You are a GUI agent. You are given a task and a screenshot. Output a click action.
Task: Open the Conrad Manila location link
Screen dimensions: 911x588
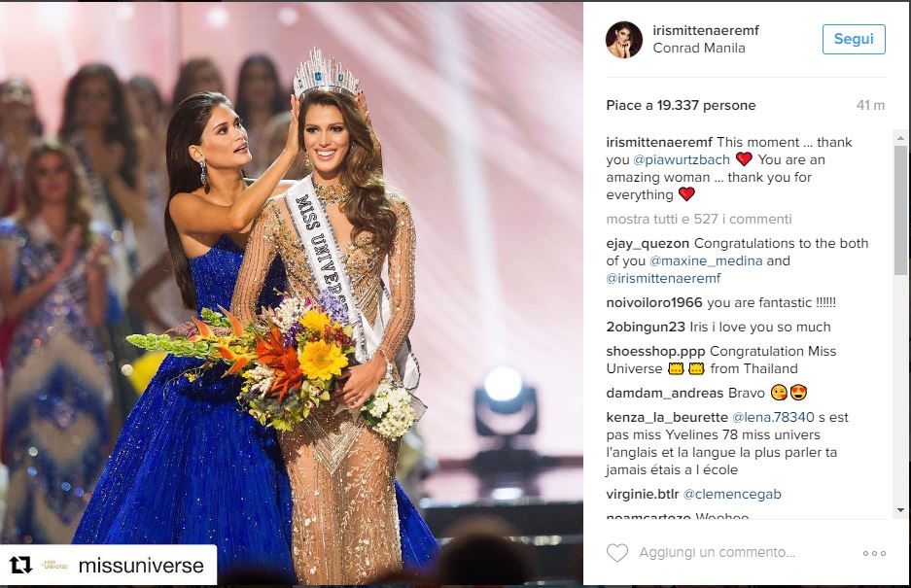pos(698,49)
